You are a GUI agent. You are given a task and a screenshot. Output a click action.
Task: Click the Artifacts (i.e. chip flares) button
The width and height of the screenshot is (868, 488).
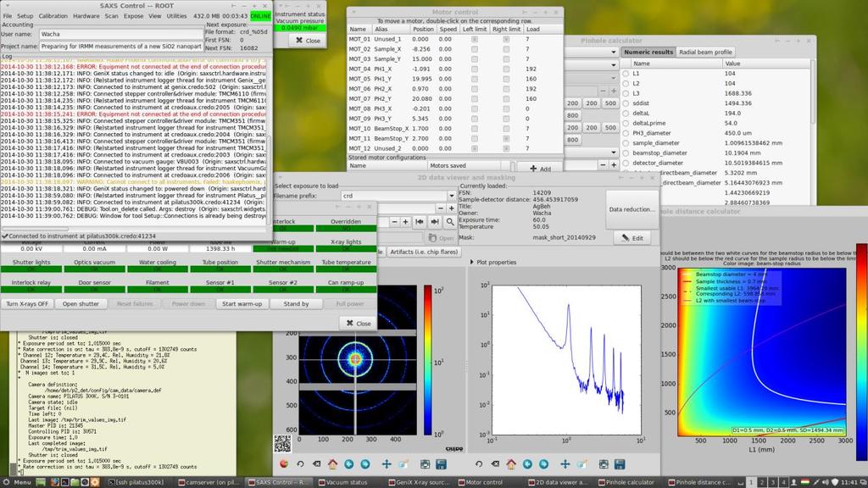coord(424,252)
